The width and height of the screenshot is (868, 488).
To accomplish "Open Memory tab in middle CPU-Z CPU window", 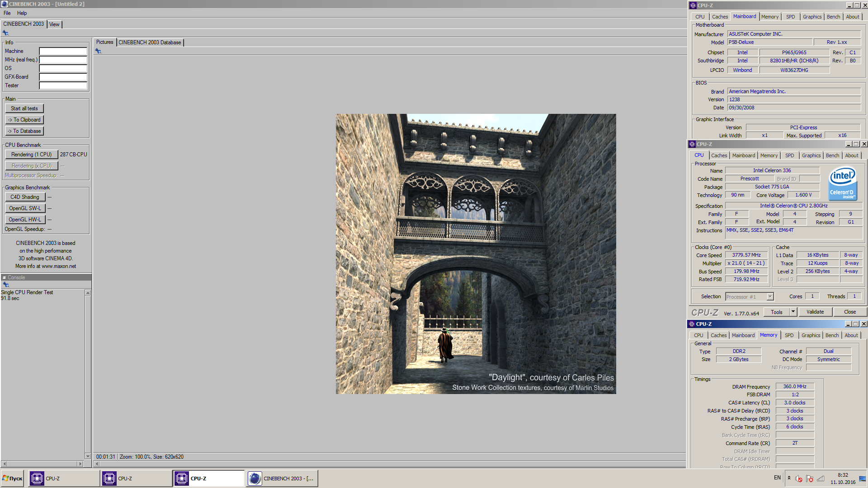I will coord(769,155).
